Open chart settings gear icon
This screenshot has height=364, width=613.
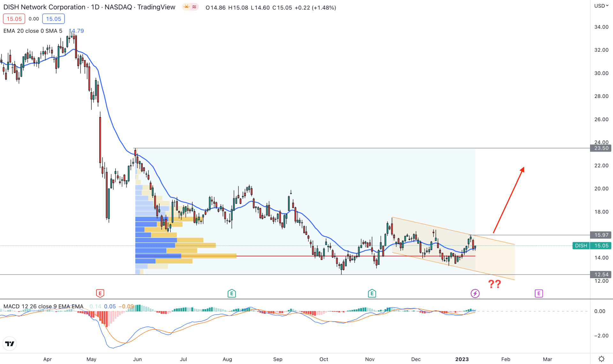tap(601, 359)
